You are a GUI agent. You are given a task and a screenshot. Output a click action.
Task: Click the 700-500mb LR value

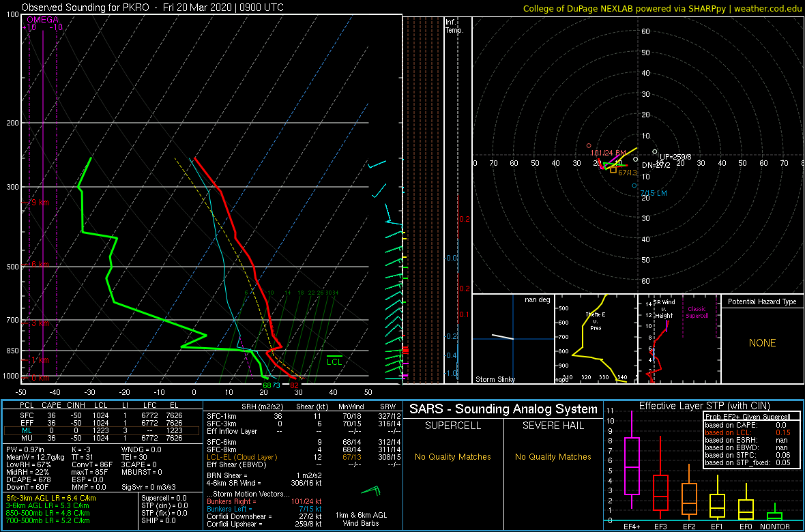pyautogui.click(x=48, y=520)
